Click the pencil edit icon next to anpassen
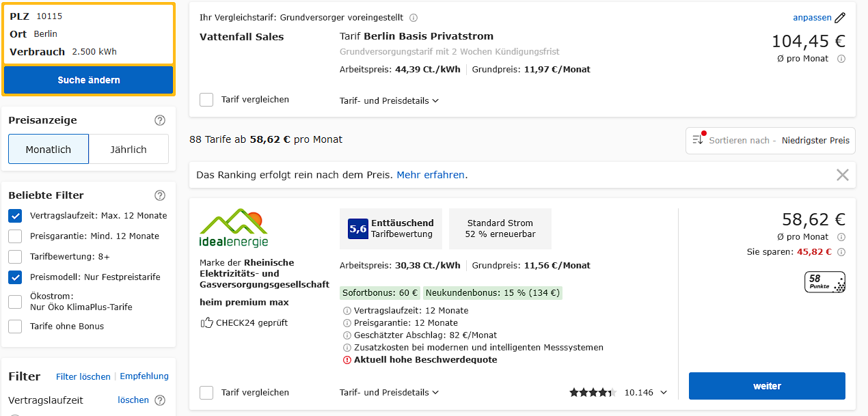The height and width of the screenshot is (416, 868). coord(840,18)
